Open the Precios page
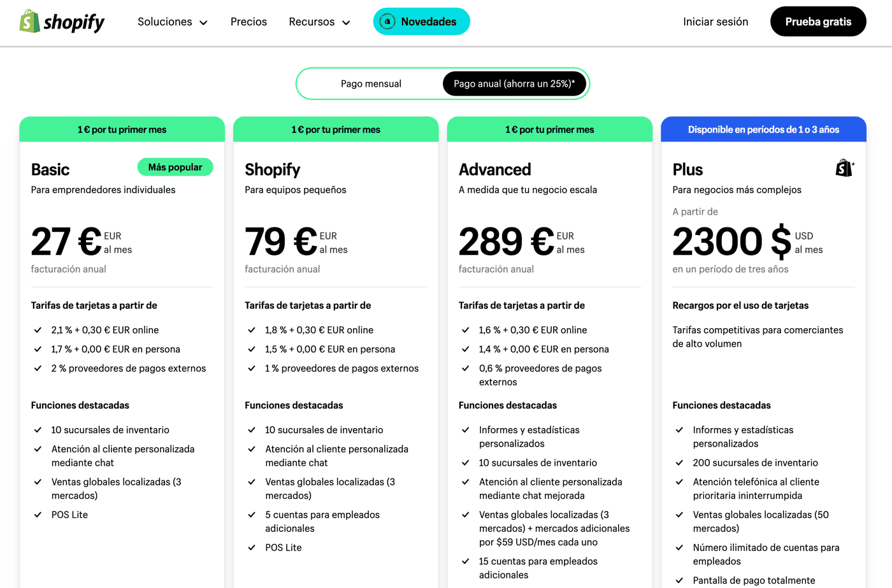This screenshot has height=588, width=892. pos(248,22)
